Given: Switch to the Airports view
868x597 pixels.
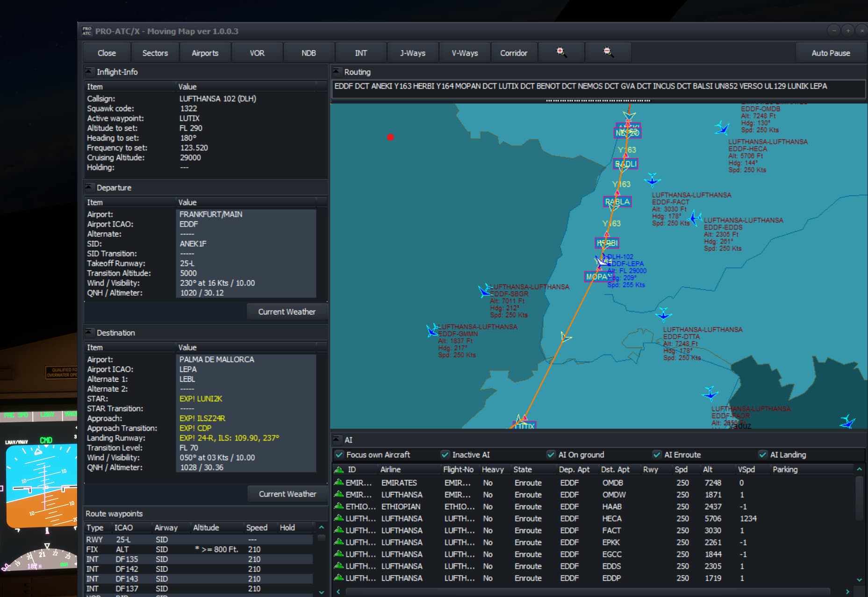Looking at the screenshot, I should [205, 52].
